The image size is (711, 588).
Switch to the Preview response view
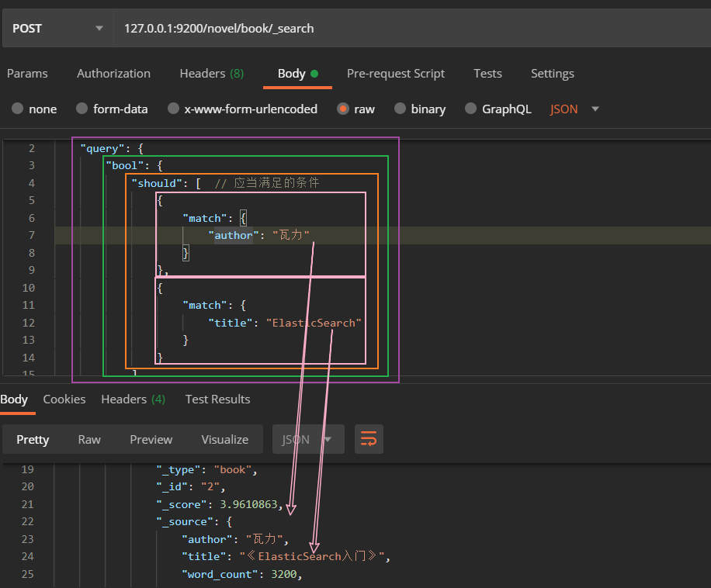pyautogui.click(x=151, y=439)
